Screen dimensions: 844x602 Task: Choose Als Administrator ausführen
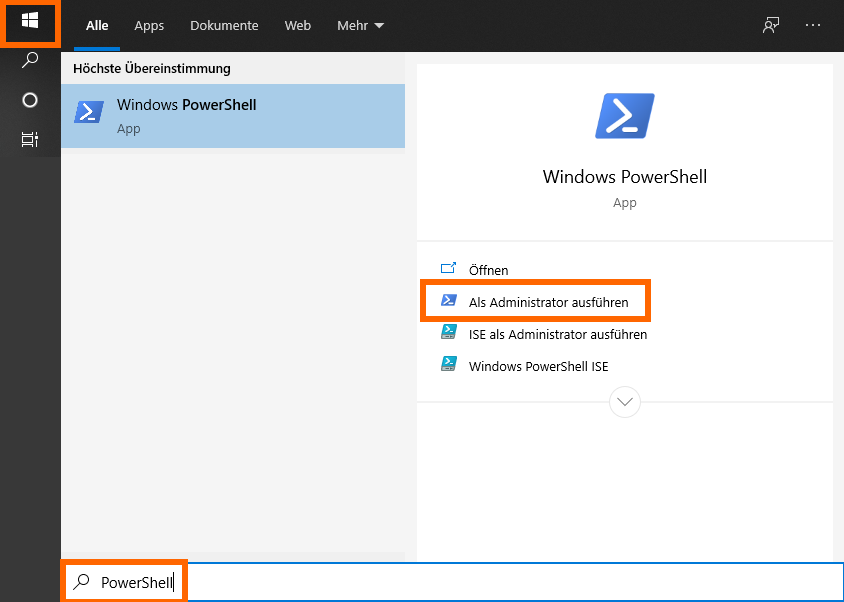point(548,302)
